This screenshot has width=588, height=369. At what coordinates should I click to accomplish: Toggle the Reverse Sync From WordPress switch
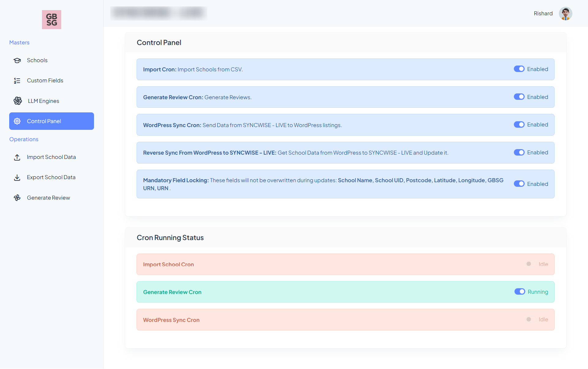point(519,152)
